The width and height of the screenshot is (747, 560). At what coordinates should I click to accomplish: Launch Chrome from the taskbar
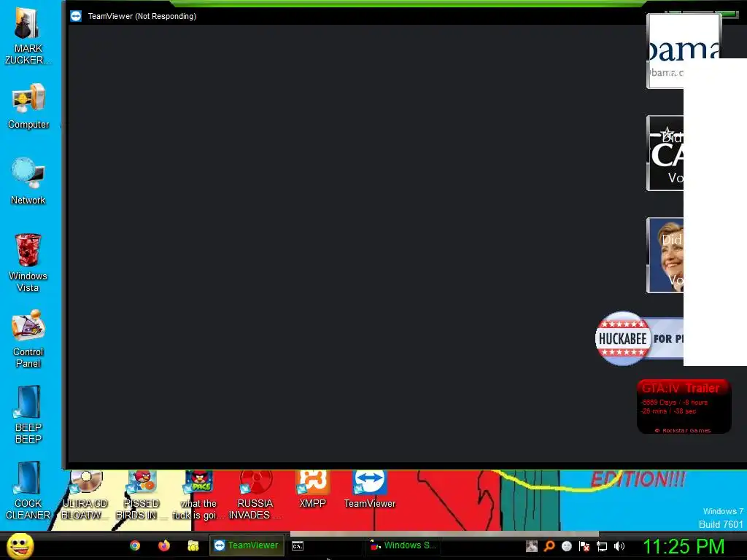coord(135,545)
